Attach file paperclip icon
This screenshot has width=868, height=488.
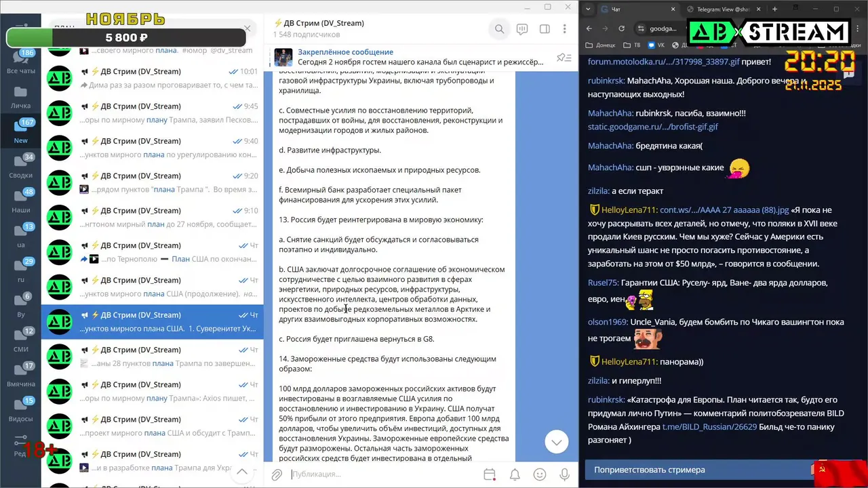tap(277, 474)
